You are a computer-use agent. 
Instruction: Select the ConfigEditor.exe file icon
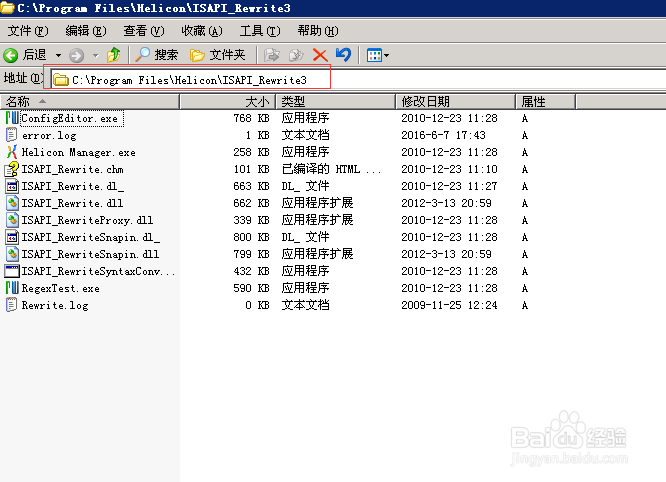(x=12, y=118)
